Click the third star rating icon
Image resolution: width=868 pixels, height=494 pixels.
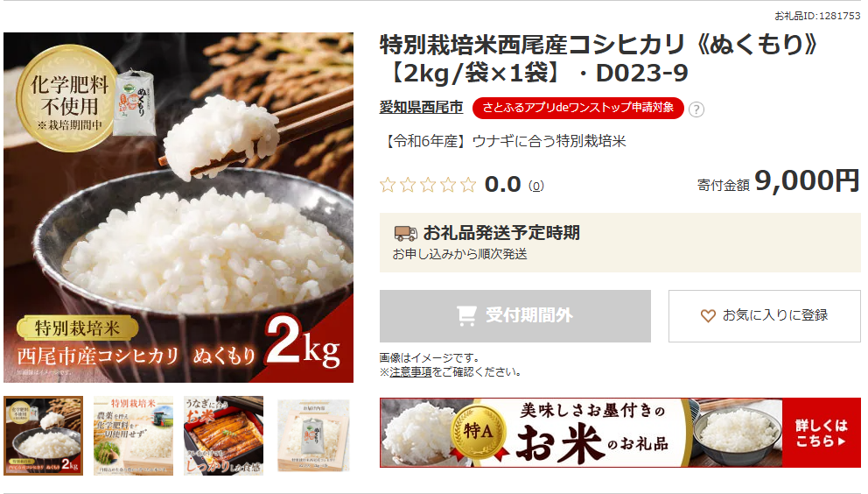pyautogui.click(x=428, y=185)
